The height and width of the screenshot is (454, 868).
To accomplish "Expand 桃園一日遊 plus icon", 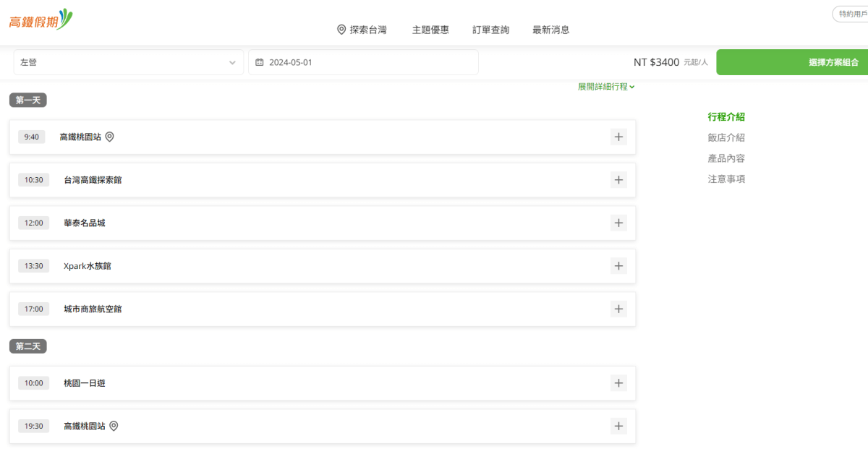I will (618, 383).
